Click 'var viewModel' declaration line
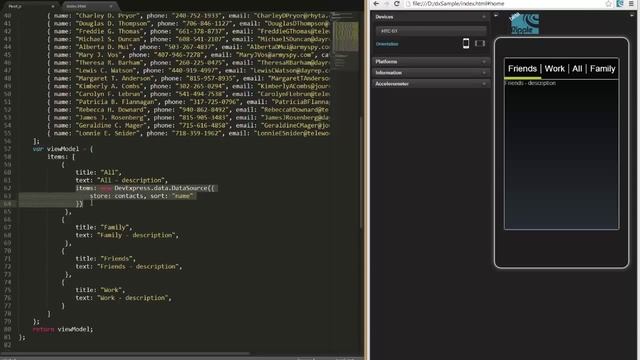Viewport: 640px width, 360px height. [63, 149]
